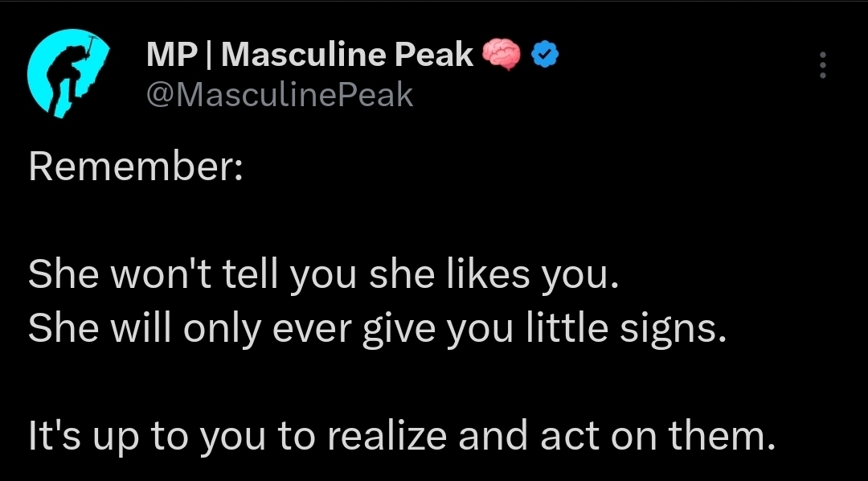Click the blue verified checkmark badge
The width and height of the screenshot is (868, 481).
click(545, 55)
